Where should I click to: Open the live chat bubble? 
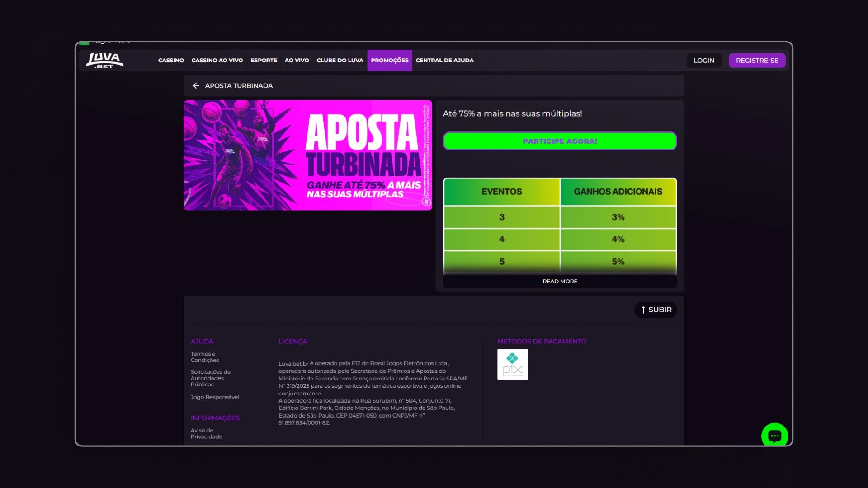[x=774, y=435]
